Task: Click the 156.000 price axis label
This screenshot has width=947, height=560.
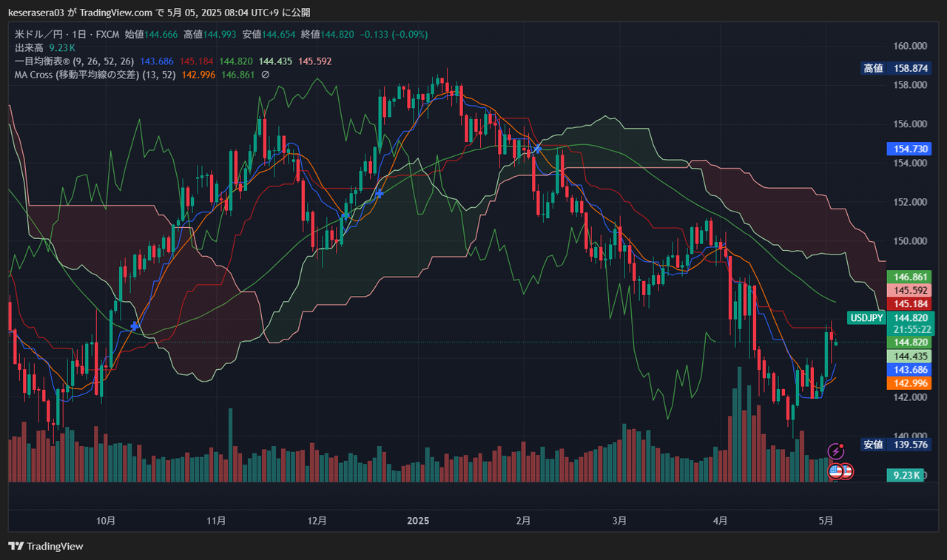Action: [x=911, y=124]
